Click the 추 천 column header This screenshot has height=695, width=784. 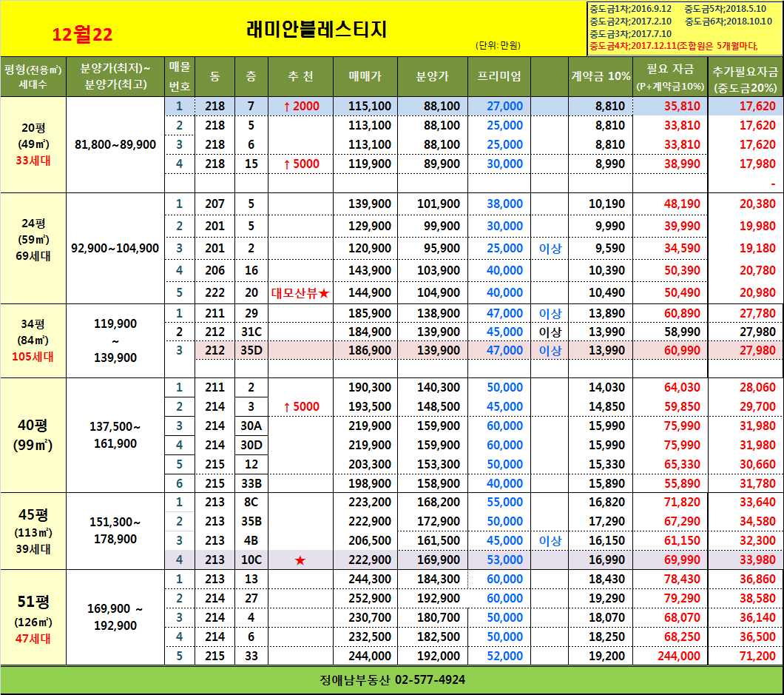tap(300, 76)
